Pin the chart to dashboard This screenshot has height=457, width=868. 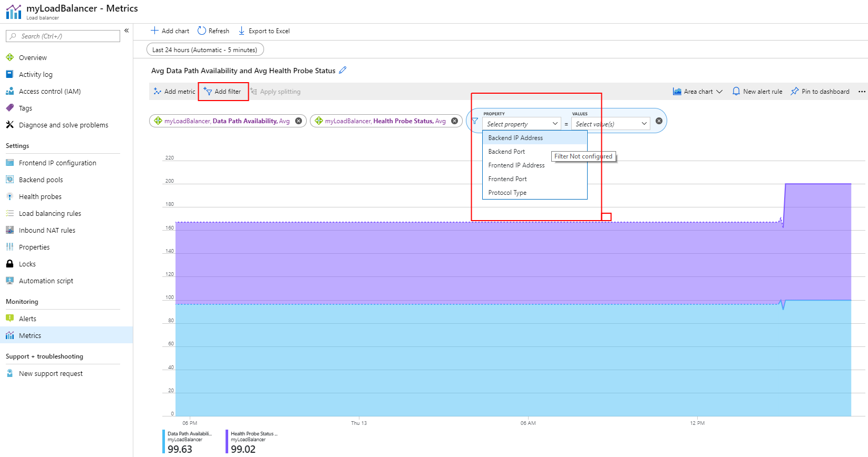pyautogui.click(x=820, y=92)
